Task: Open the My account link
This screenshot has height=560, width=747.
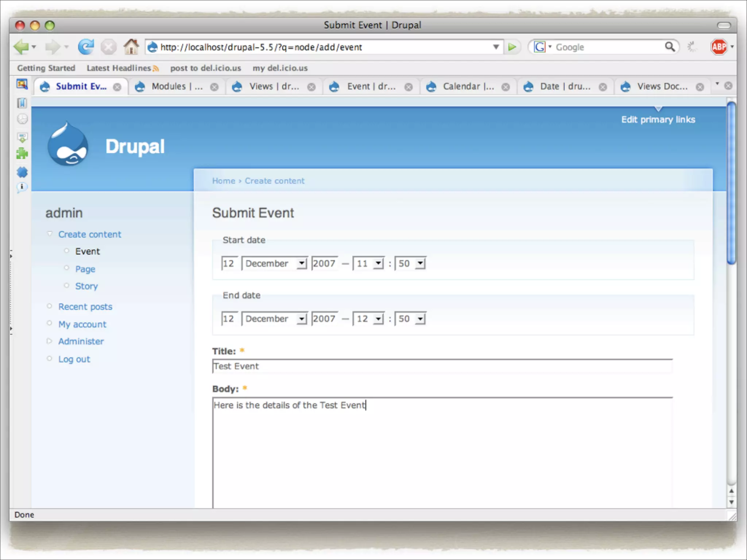Action: pyautogui.click(x=82, y=324)
